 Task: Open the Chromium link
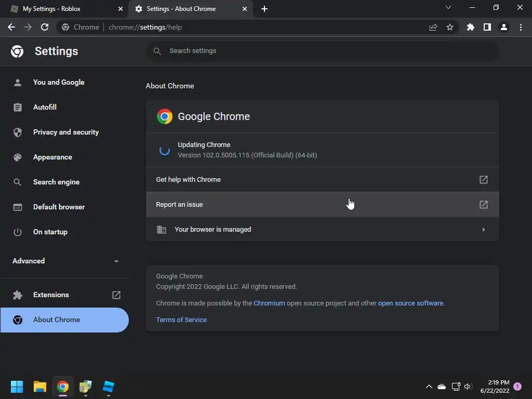pos(269,303)
